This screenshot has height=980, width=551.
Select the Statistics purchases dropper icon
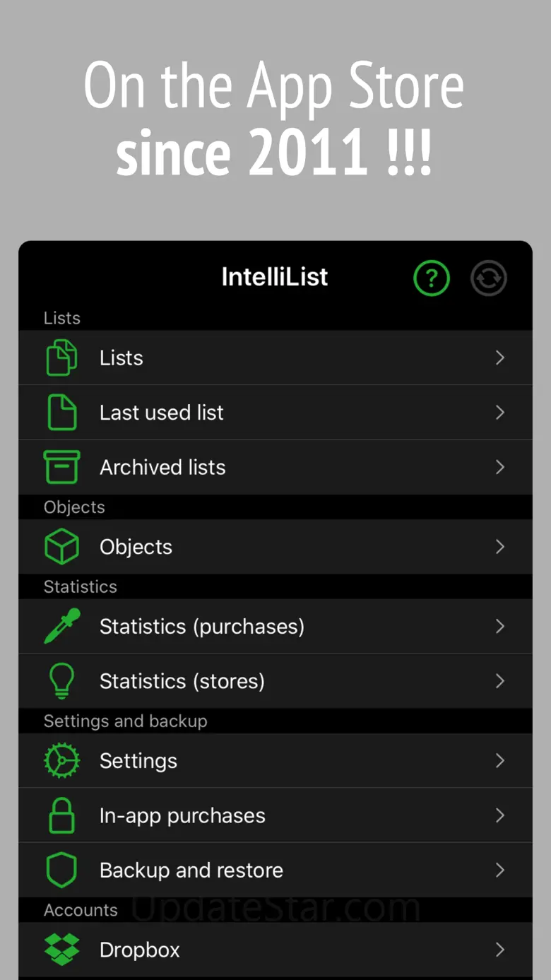coord(61,627)
